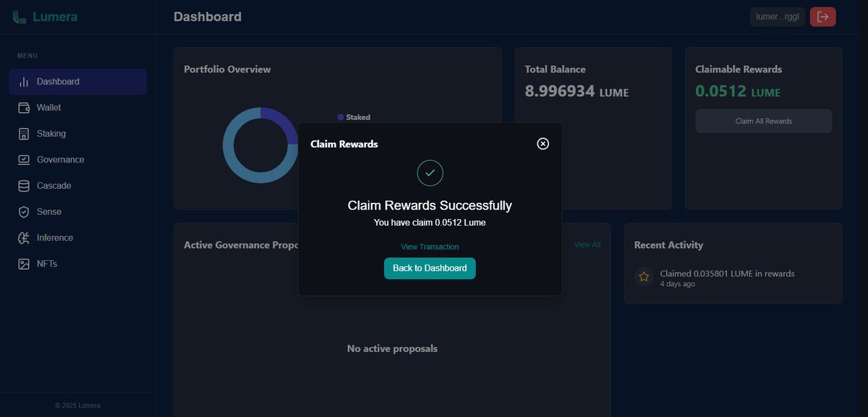
Task: Close the Claim Rewards dialog
Action: pos(543,144)
